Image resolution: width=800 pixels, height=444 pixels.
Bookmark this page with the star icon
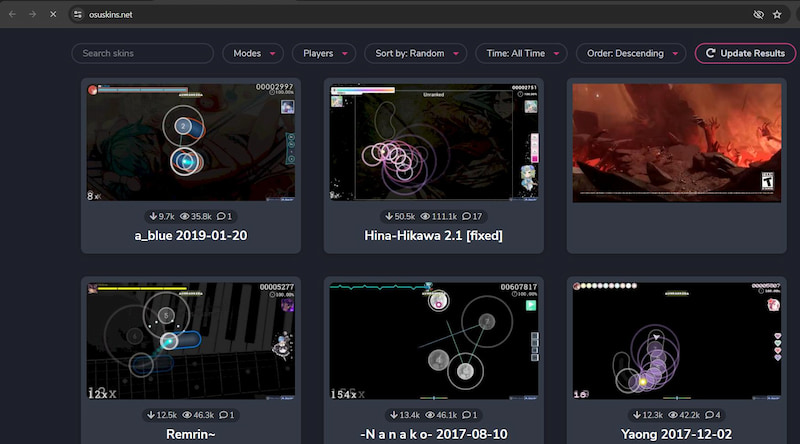(x=777, y=14)
